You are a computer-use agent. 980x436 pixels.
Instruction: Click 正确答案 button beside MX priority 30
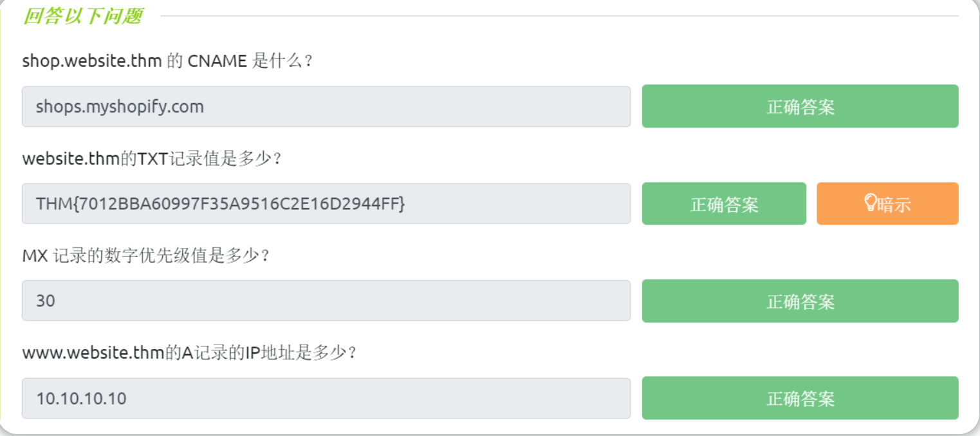[x=800, y=301]
